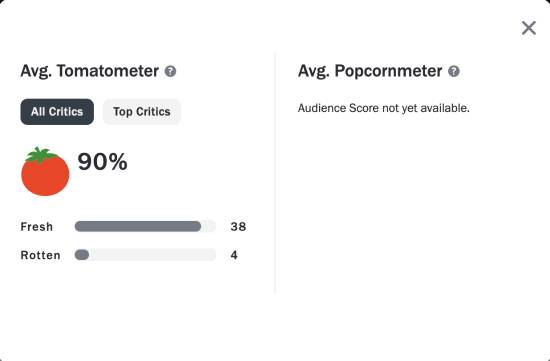Click the unfilled part of the Rotten bar
The height and width of the screenshot is (361, 550).
tap(152, 255)
